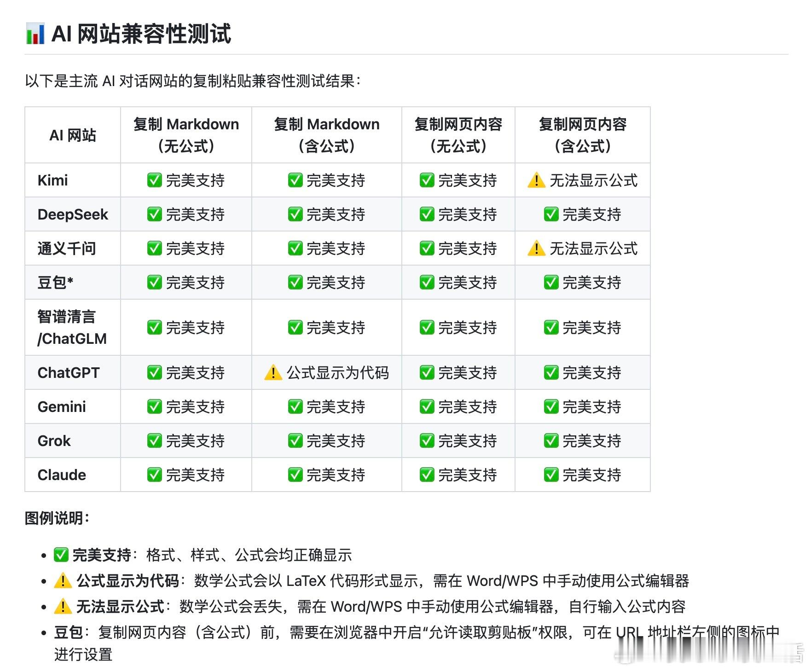Click "完美支持" text for Grok under 复制 Markdown（含公式）

point(336,440)
